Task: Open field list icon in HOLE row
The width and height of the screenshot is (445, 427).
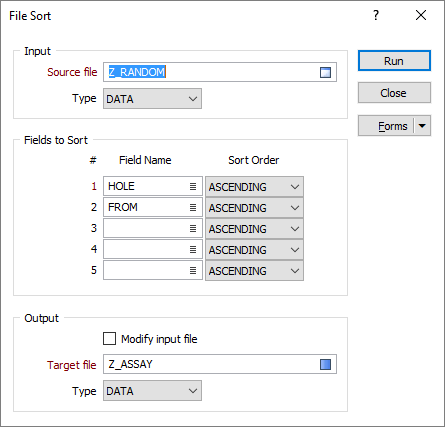Action: pyautogui.click(x=193, y=186)
